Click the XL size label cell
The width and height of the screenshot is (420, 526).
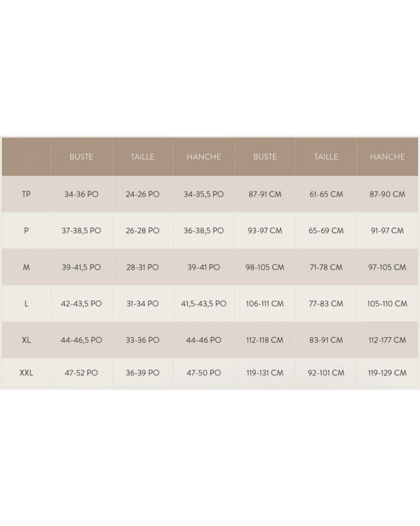click(x=26, y=340)
